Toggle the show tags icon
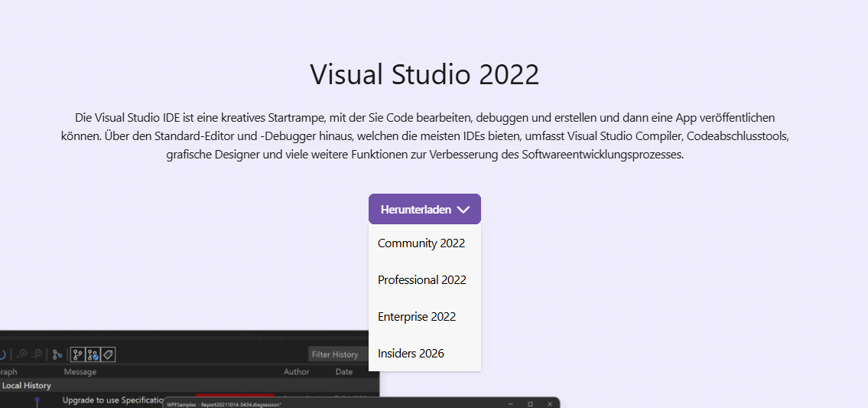The height and width of the screenshot is (408, 868). point(109,354)
